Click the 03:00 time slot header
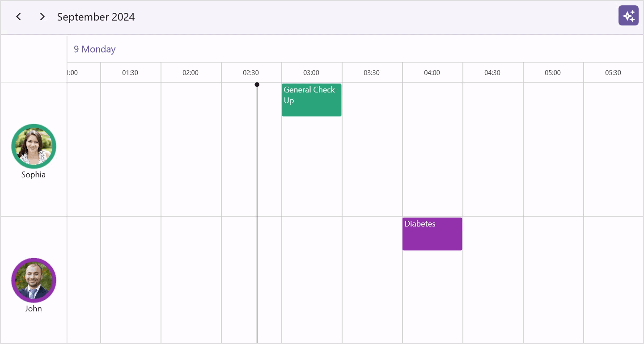 coord(311,72)
